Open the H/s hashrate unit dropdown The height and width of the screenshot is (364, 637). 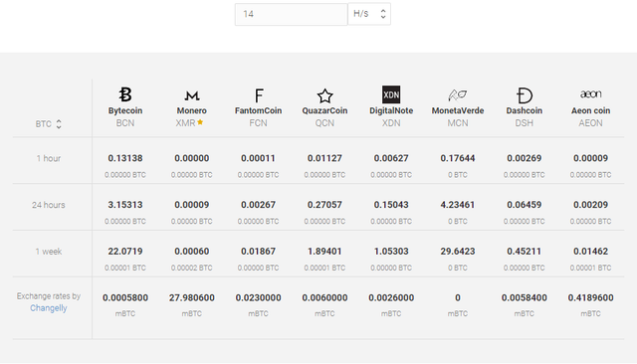pyautogui.click(x=369, y=14)
